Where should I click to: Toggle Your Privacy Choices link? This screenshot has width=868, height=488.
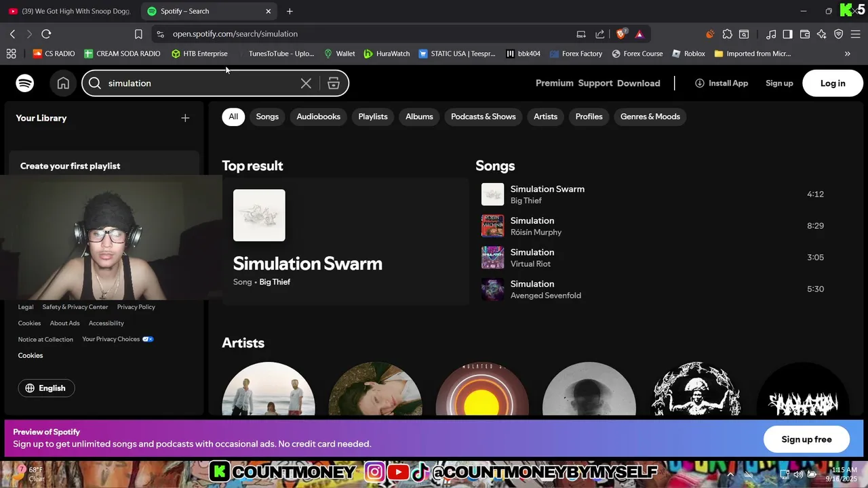tap(118, 339)
